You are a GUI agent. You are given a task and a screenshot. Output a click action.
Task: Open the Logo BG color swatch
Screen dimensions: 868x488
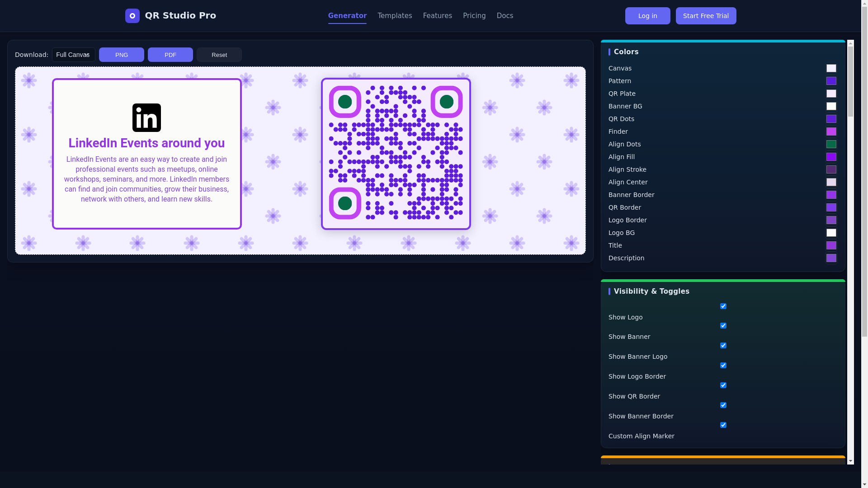pyautogui.click(x=831, y=233)
